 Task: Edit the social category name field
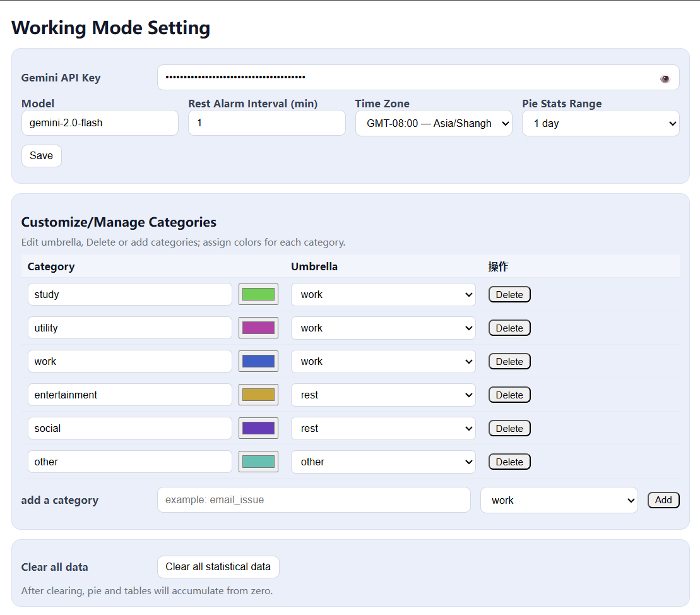[x=130, y=428]
